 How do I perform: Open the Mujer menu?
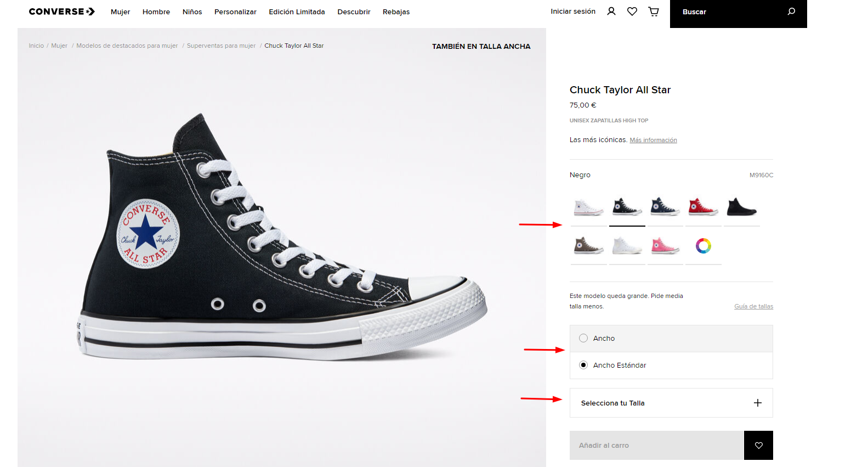(120, 12)
